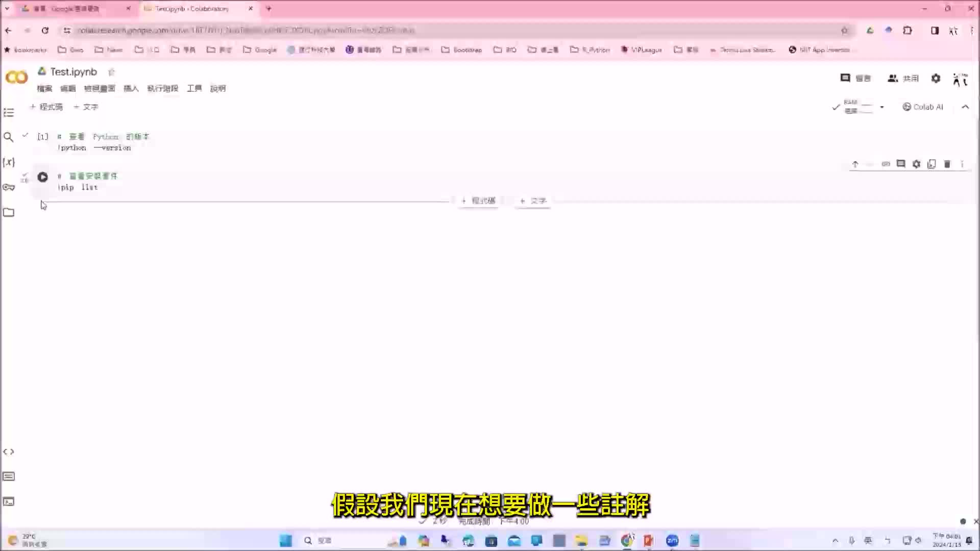
Task: Add a comment using the comment icon
Action: 900,164
